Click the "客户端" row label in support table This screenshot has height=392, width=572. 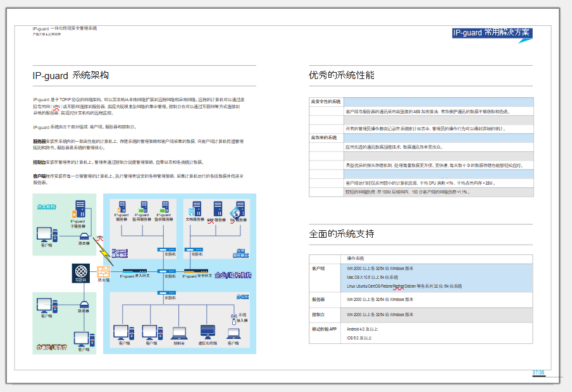click(x=318, y=269)
